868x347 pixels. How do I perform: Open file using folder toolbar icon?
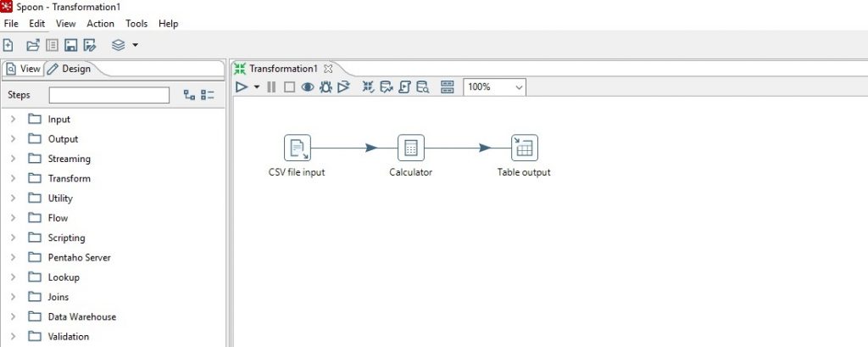(x=33, y=45)
